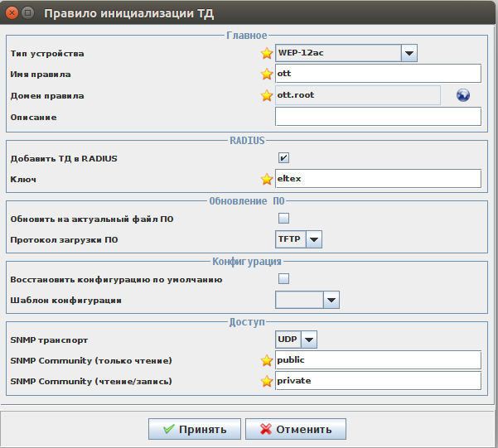Check 'Восстановить конфигурацию по умолчанию' box

[x=283, y=279]
